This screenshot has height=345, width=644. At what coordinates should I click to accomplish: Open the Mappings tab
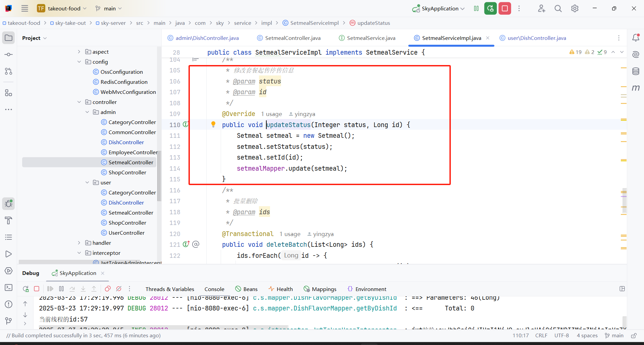point(320,289)
